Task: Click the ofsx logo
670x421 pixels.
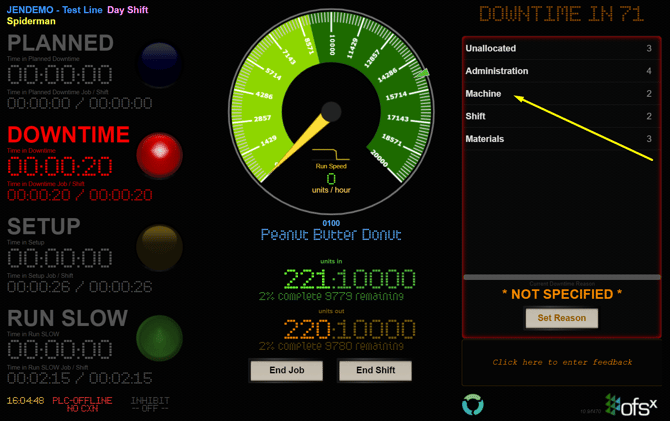Action: [631, 405]
